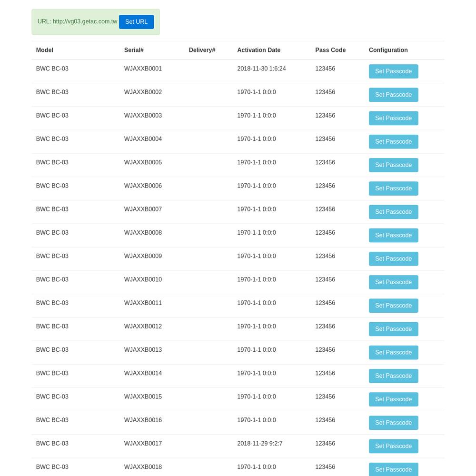The height and width of the screenshot is (476, 476).
Task: Select the Pass Code column header
Action: (x=330, y=50)
